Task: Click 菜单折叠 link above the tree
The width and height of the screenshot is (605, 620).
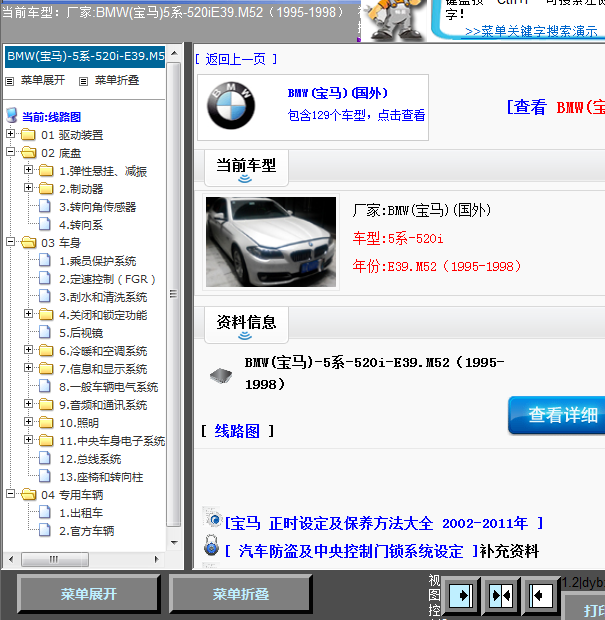Action: [x=117, y=80]
